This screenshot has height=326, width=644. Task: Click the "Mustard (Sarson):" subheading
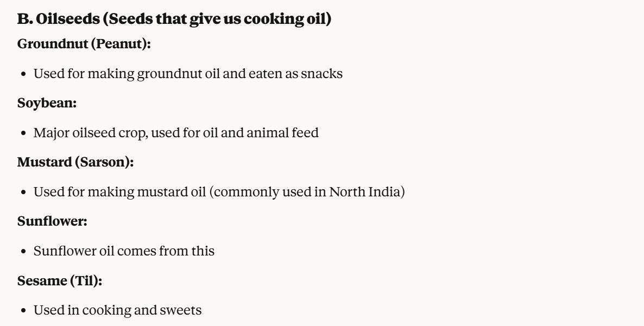tap(75, 163)
